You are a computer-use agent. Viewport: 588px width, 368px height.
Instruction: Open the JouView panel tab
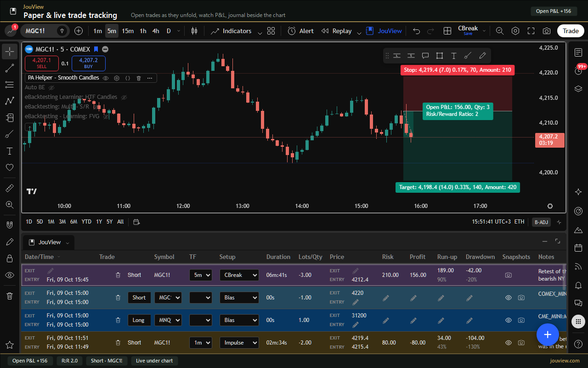(x=49, y=242)
